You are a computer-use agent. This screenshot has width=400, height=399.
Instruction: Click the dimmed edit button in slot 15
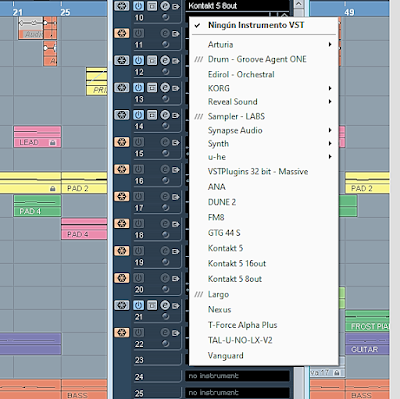[165, 142]
